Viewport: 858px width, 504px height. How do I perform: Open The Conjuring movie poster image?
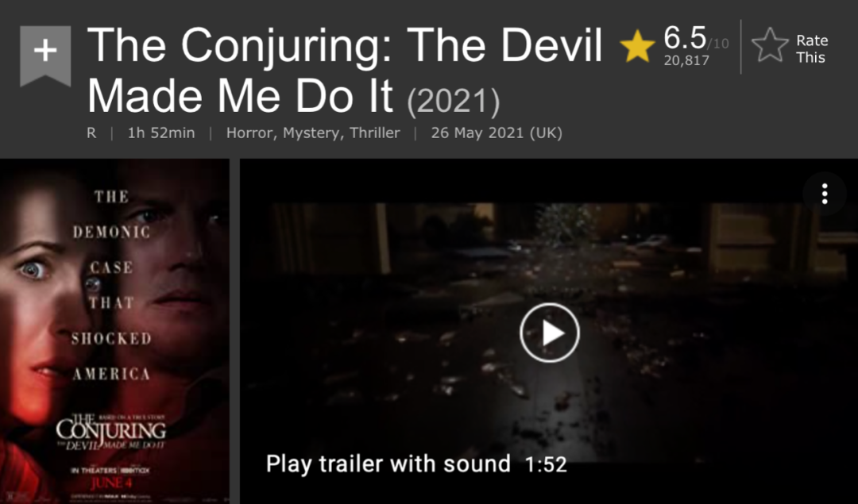[x=115, y=331]
